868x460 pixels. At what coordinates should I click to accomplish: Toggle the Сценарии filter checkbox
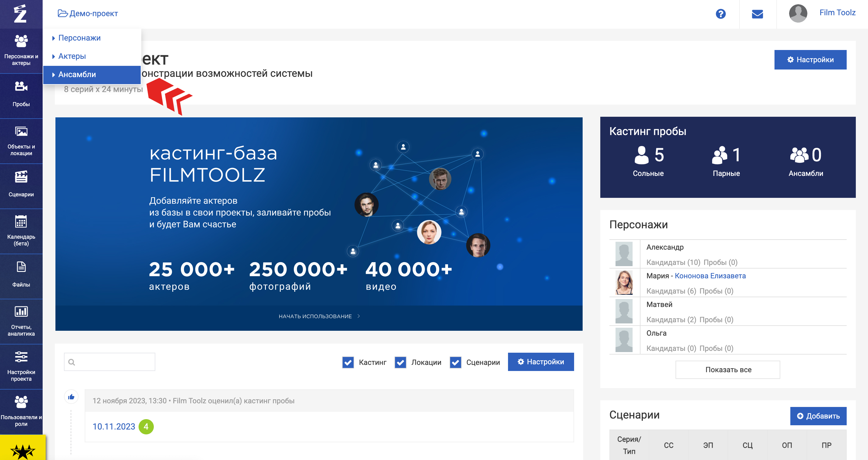click(455, 362)
